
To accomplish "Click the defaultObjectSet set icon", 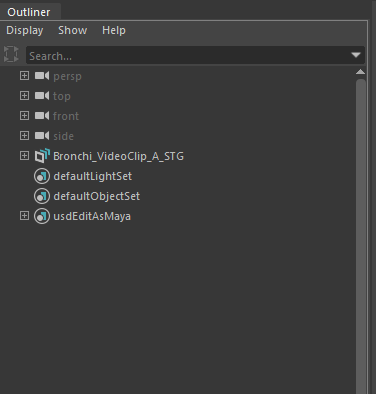I will 42,196.
